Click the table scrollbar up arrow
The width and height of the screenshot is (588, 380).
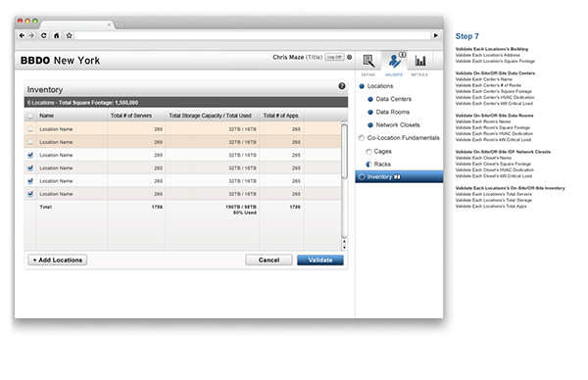tap(344, 242)
